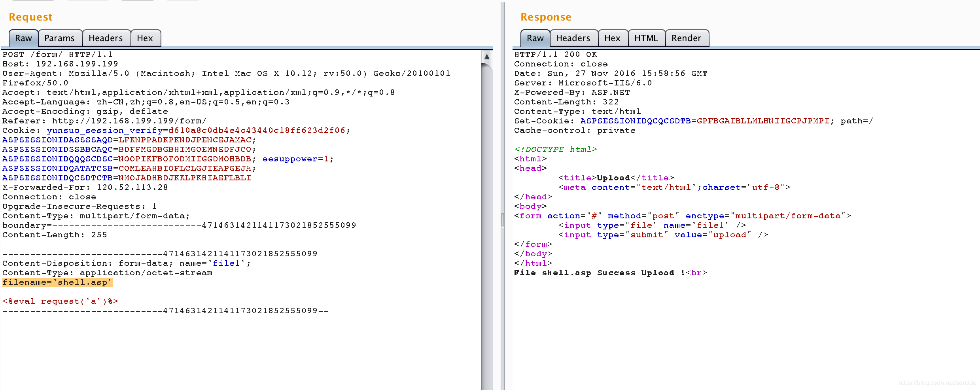The image size is (980, 390).
Task: Click the Content-Type: application/octet-stream line
Action: point(107,273)
